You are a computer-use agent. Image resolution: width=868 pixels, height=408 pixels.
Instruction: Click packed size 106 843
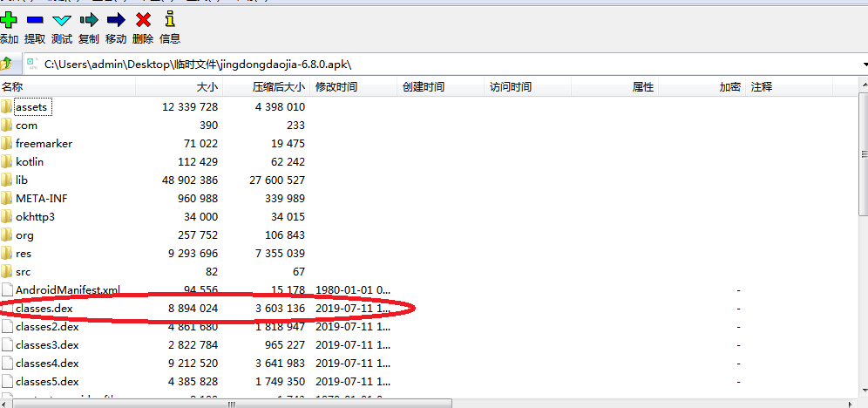pyautogui.click(x=284, y=235)
